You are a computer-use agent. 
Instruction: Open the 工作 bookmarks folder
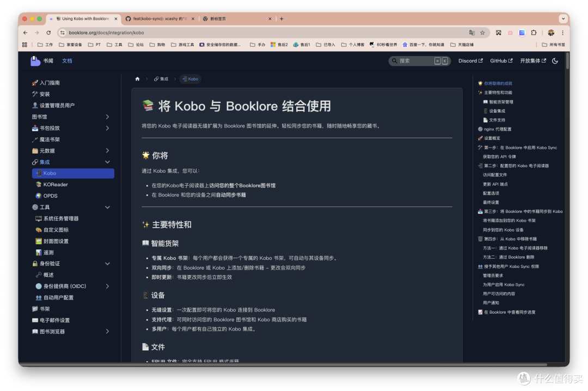45,45
